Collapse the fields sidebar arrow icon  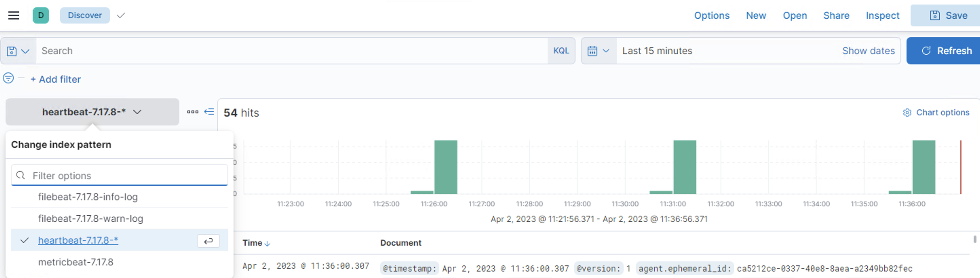click(x=209, y=111)
